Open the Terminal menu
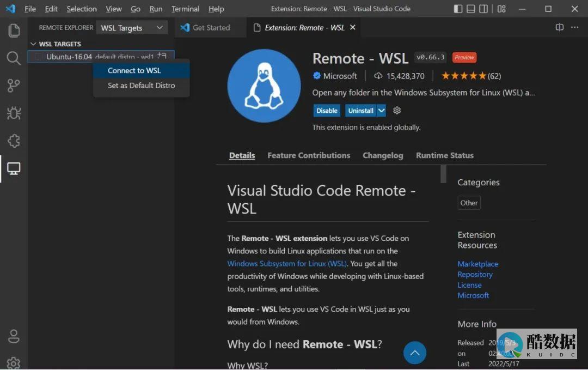The image size is (588, 370). pyautogui.click(x=185, y=9)
